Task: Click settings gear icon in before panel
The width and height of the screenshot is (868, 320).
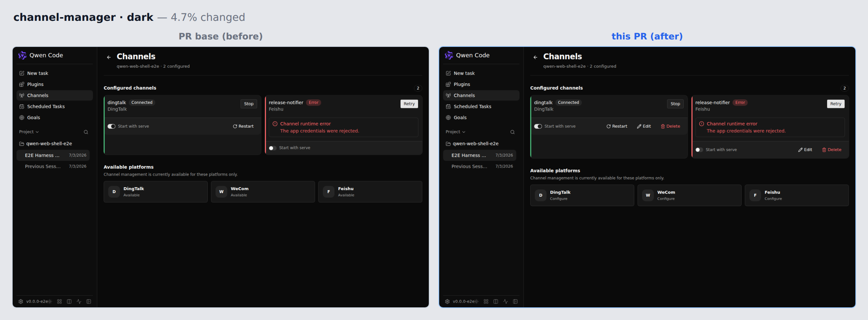Action: (21, 301)
